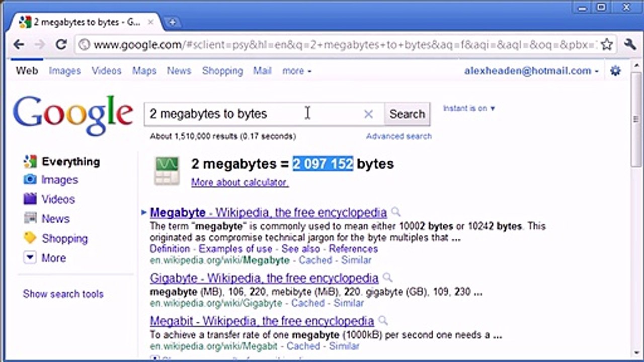Click the Shopping tag icon in sidebar
The width and height of the screenshot is (644, 362).
coord(30,238)
